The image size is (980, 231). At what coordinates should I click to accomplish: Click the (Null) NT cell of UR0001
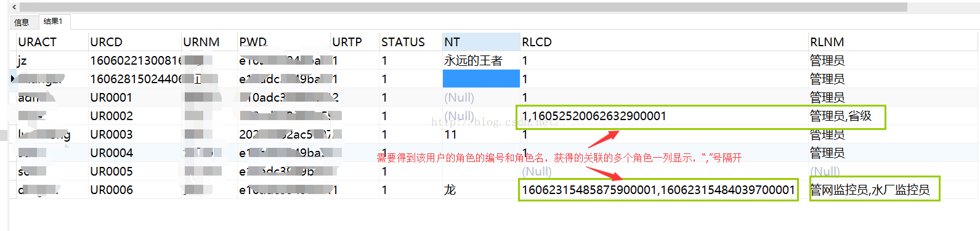481,97
